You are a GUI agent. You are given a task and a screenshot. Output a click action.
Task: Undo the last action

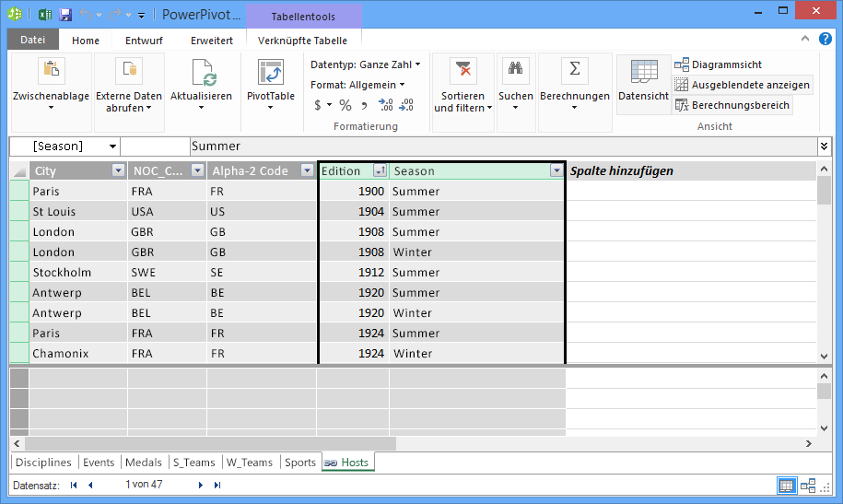point(86,15)
